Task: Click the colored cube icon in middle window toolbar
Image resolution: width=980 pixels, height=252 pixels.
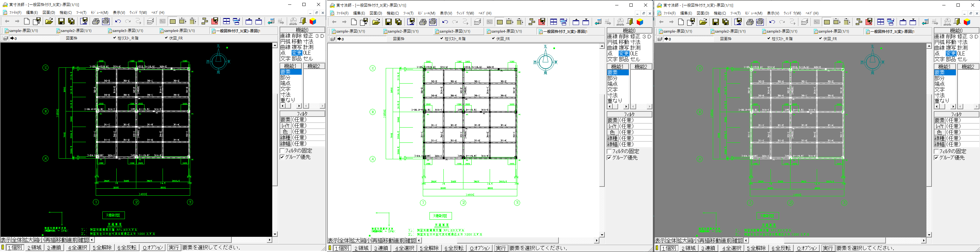Action: click(x=640, y=22)
